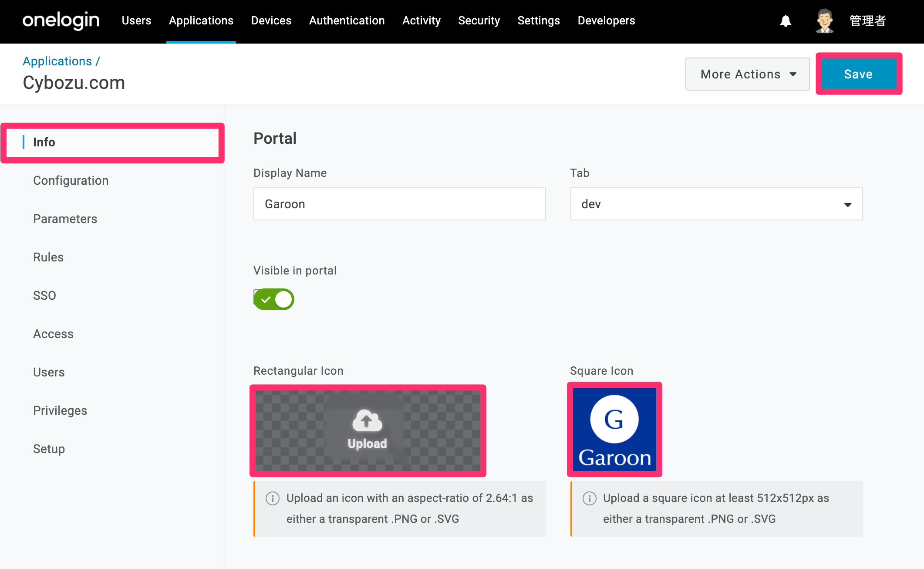
Task: Click the cloud upload icon for Rectangular Icon
Action: (x=367, y=420)
